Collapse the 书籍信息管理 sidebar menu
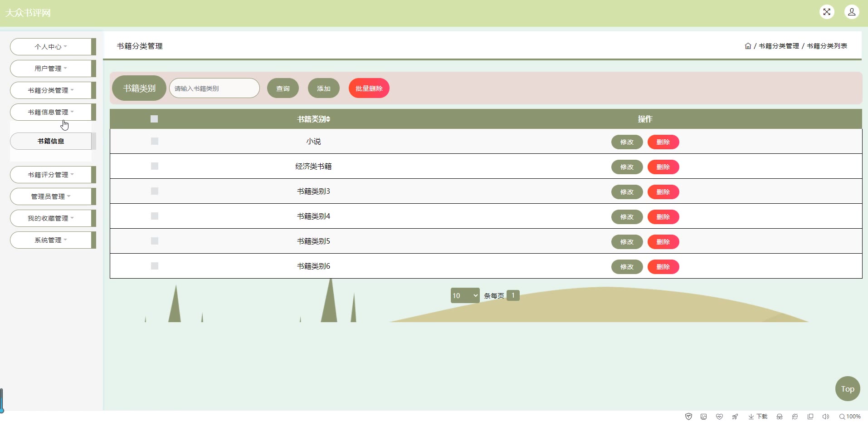 pos(51,112)
